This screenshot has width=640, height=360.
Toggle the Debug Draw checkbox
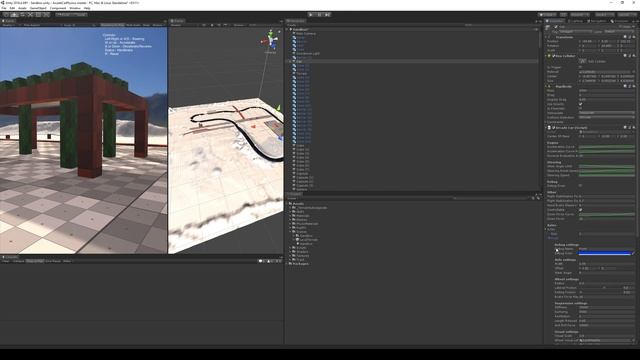tap(580, 186)
